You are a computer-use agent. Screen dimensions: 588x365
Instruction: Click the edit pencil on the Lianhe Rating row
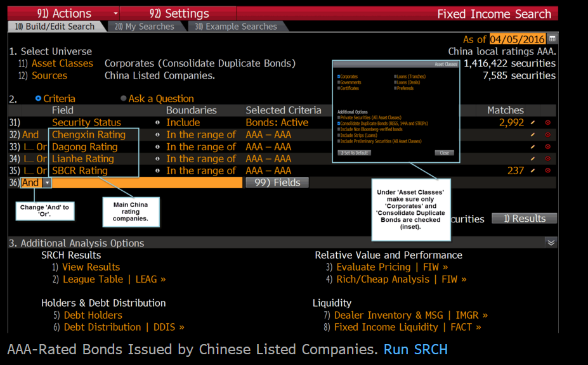(x=533, y=158)
